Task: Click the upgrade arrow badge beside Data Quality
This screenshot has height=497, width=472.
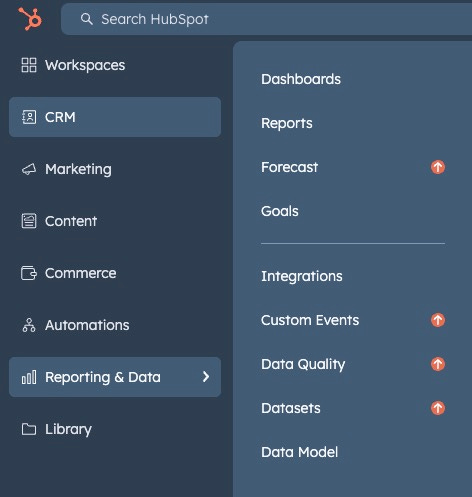Action: (438, 364)
